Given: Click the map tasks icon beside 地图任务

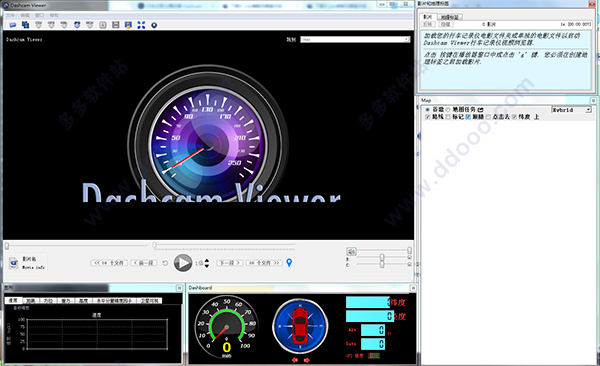Looking at the screenshot, I should point(480,110).
